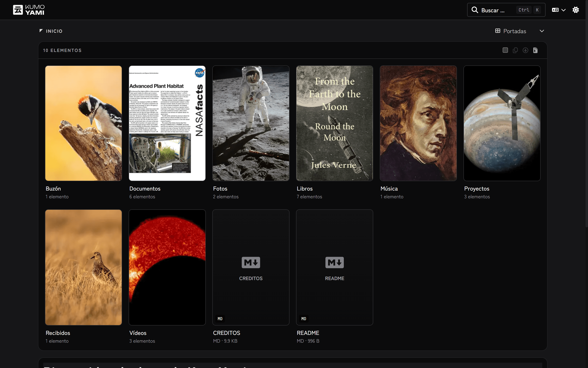Open the Documentos folder cover
The image size is (588, 368).
click(x=167, y=123)
